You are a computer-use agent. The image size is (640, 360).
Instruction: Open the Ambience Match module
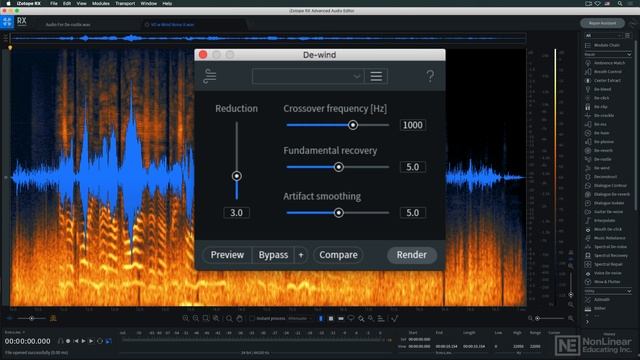coord(609,63)
